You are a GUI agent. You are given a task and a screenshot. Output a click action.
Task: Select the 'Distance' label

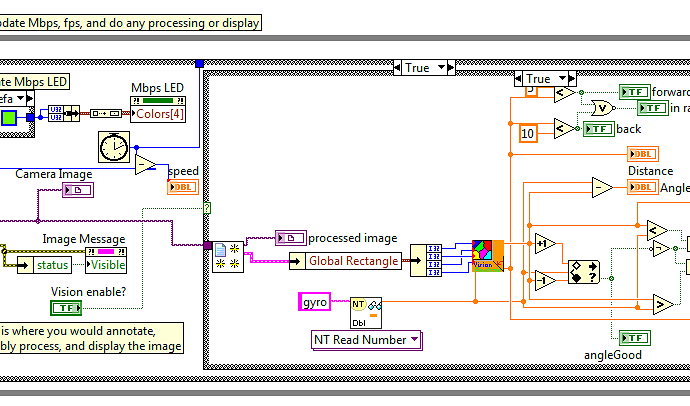click(x=650, y=171)
